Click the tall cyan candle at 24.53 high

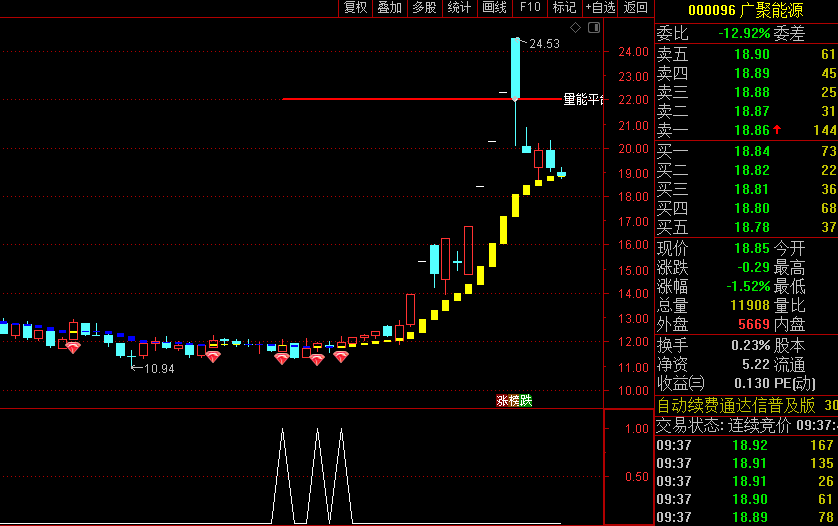pyautogui.click(x=515, y=68)
